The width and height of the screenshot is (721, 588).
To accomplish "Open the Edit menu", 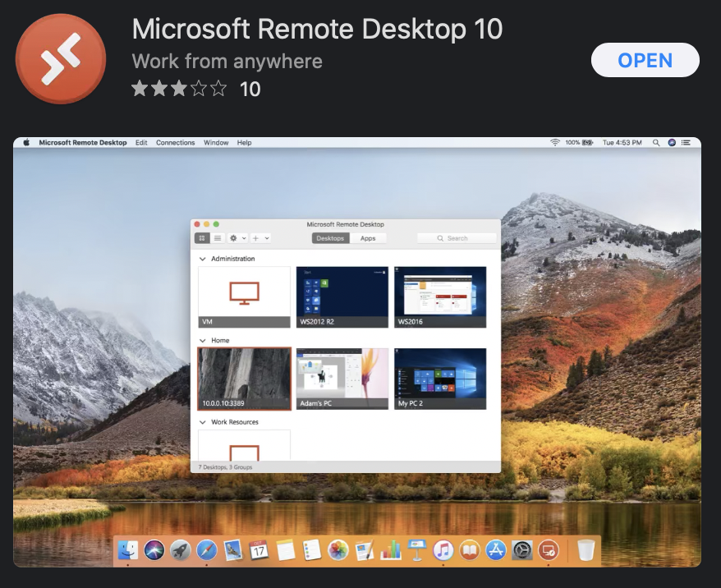I will [x=141, y=143].
